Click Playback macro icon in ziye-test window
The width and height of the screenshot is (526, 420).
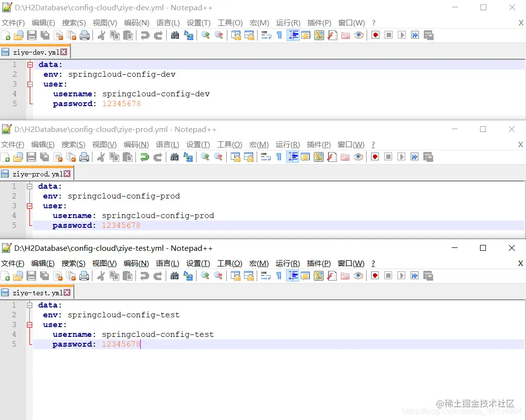[x=401, y=276]
